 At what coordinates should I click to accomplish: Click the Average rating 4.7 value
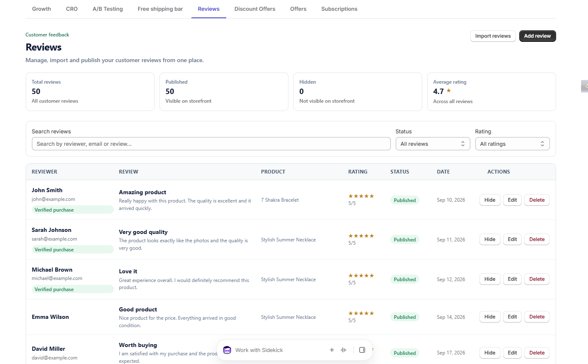[x=438, y=92]
